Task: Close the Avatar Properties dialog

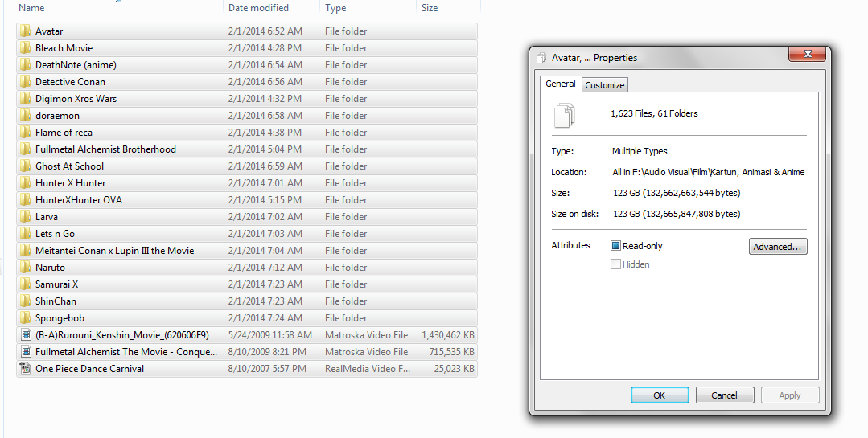Action: tap(807, 54)
